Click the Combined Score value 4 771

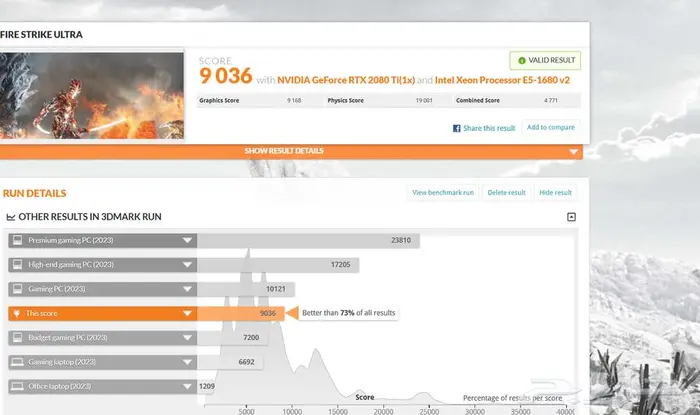click(550, 101)
